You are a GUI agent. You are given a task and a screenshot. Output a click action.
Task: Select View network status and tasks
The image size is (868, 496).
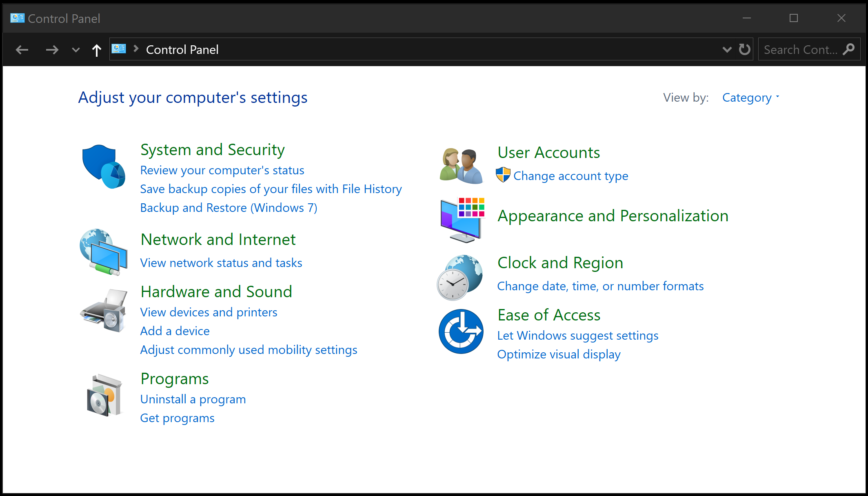tap(221, 262)
